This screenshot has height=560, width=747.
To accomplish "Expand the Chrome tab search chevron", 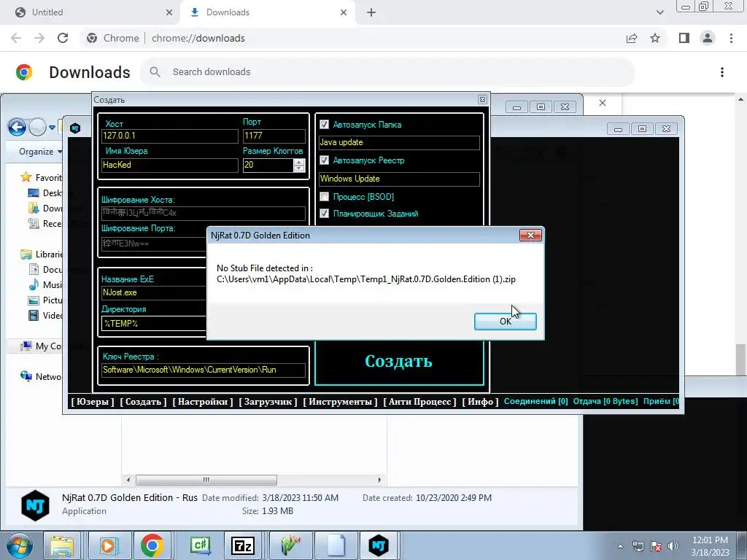I will [659, 12].
